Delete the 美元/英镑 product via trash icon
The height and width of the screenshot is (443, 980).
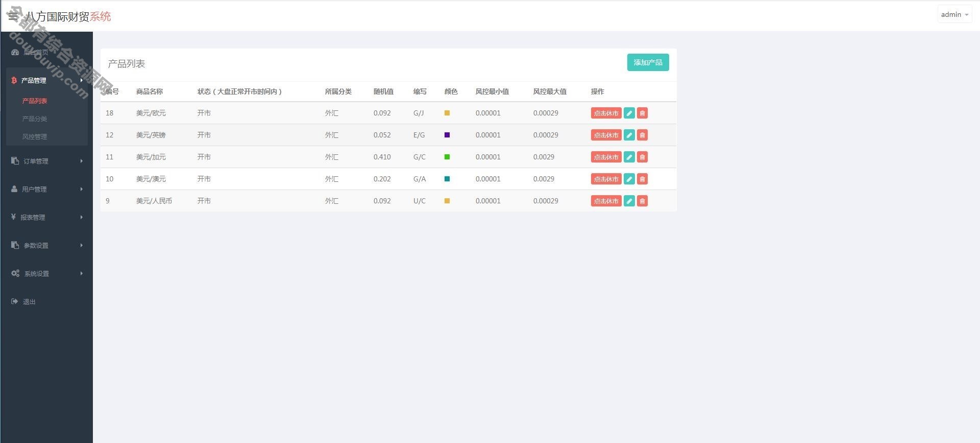[x=642, y=135]
